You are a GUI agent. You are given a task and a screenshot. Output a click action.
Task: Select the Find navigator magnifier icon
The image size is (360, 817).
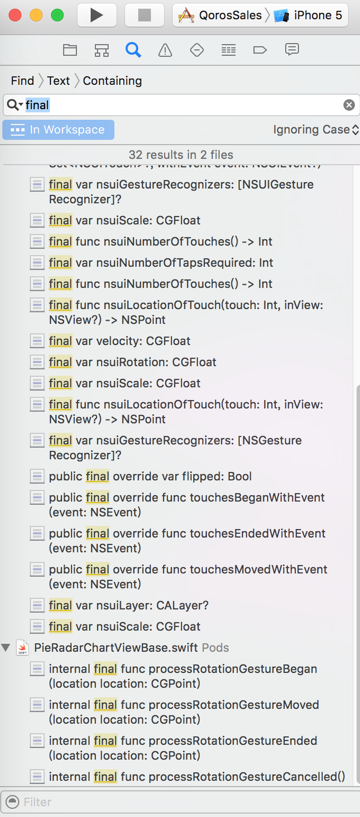coord(133,50)
